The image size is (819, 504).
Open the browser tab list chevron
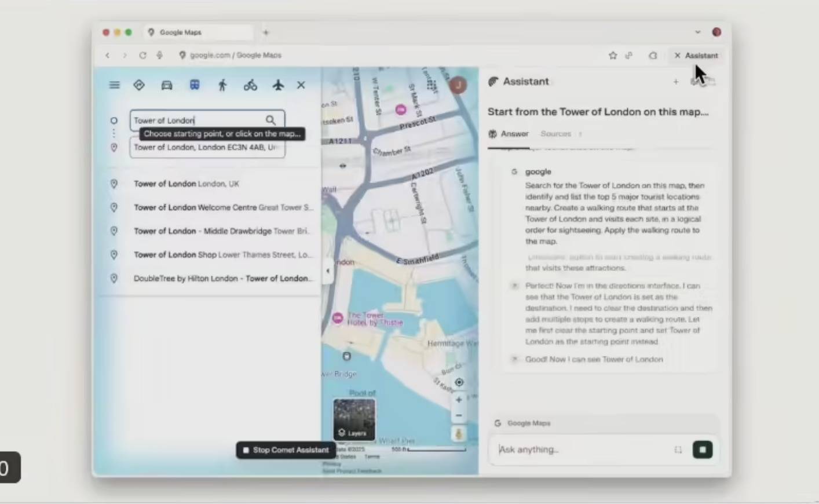tap(697, 32)
